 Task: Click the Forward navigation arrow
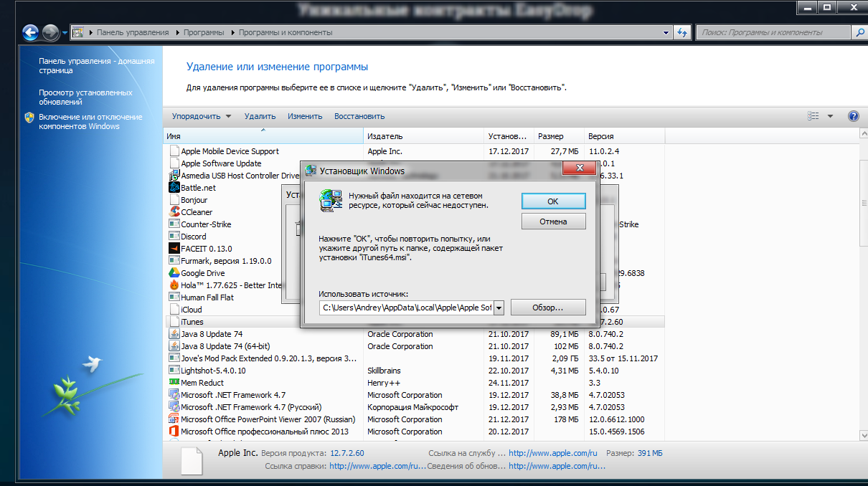point(50,32)
